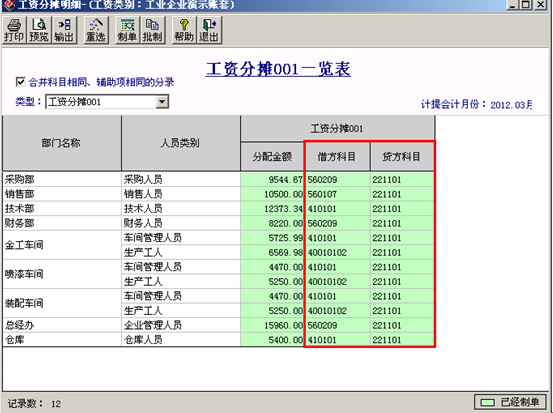Select the 重选 reselect icon

[96, 30]
